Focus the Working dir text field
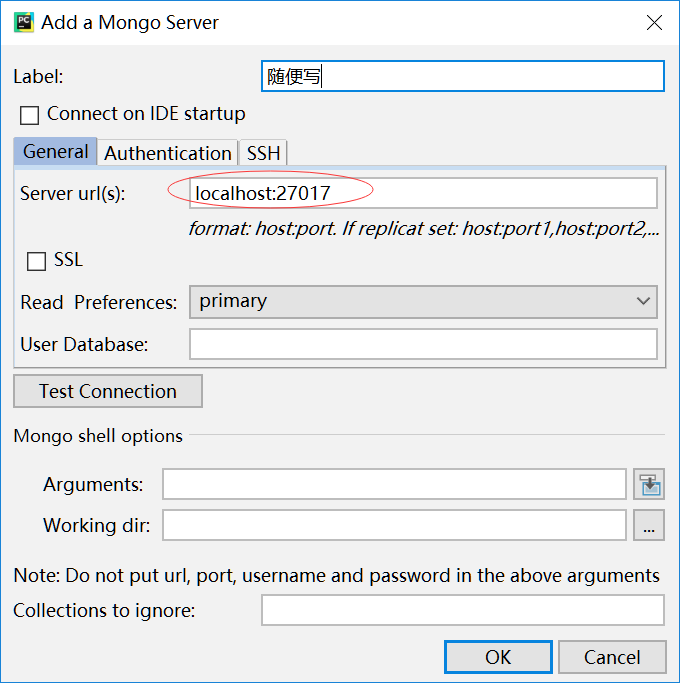680x683 pixels. coord(394,526)
